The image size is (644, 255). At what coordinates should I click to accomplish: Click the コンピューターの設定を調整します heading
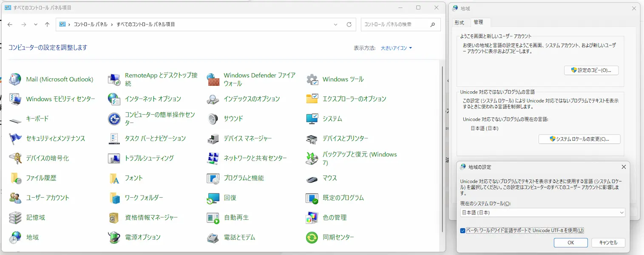(48, 48)
